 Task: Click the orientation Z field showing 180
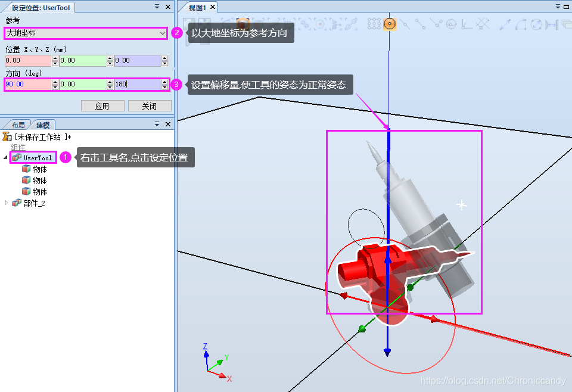[x=138, y=84]
